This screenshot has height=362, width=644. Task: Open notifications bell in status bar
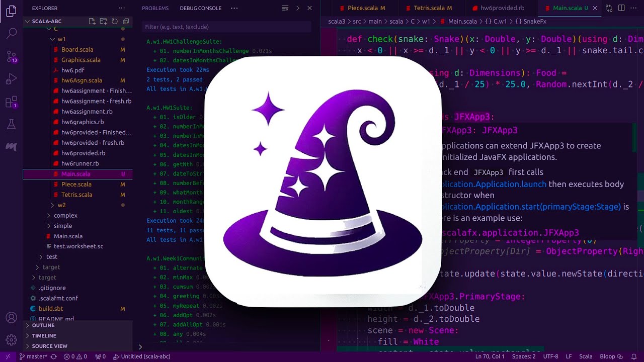(634, 356)
